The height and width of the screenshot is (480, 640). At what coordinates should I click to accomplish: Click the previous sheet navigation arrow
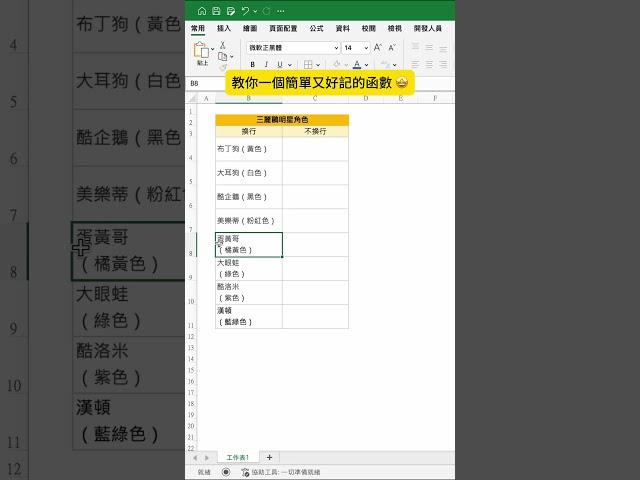tap(196, 458)
